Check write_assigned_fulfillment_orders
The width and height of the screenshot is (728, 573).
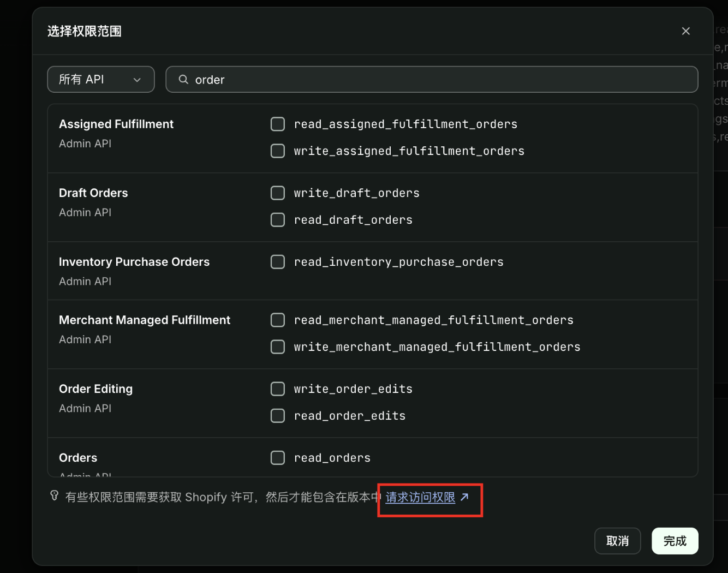[278, 151]
